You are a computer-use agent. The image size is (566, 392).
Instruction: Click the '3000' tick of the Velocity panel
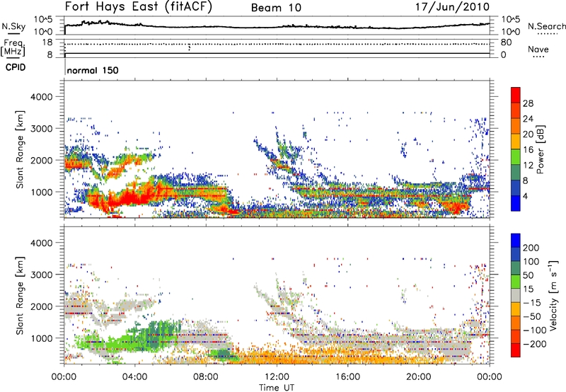[41, 275]
